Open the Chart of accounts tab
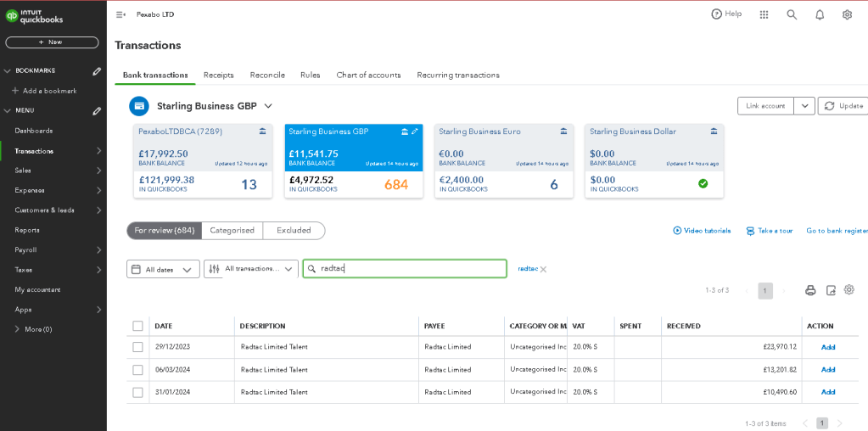The height and width of the screenshot is (431, 868). pyautogui.click(x=369, y=76)
